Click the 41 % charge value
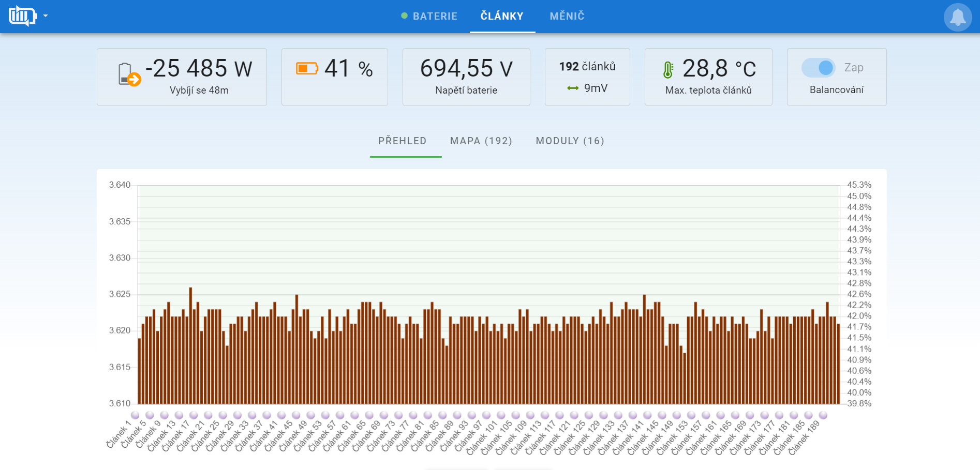Image resolution: width=980 pixels, height=470 pixels. click(x=349, y=68)
